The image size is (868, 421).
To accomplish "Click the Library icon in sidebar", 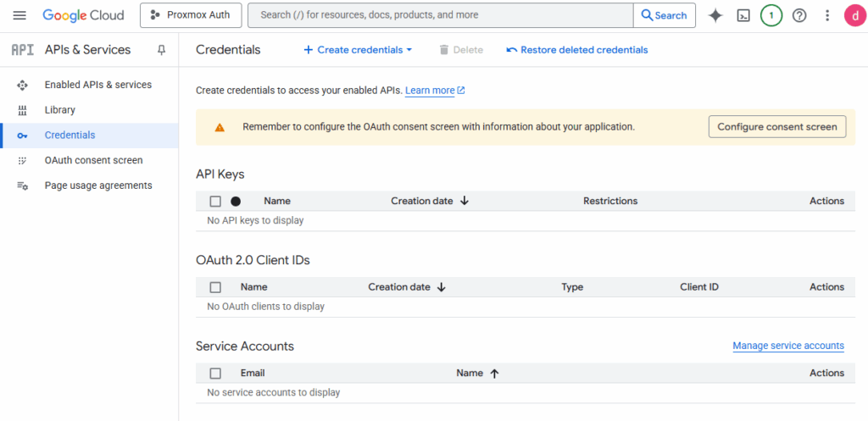I will (22, 110).
